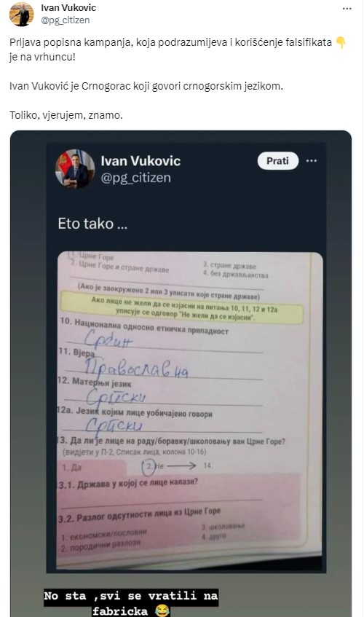The image size is (364, 617).
Task: Click the arrow pointing to 14 on the form
Action: coord(181,466)
